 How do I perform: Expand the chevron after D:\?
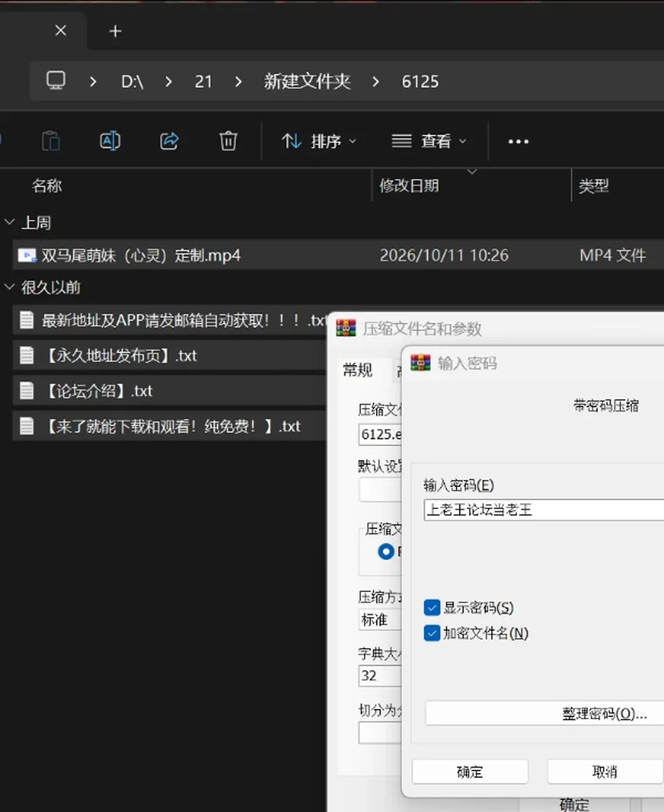coord(168,82)
